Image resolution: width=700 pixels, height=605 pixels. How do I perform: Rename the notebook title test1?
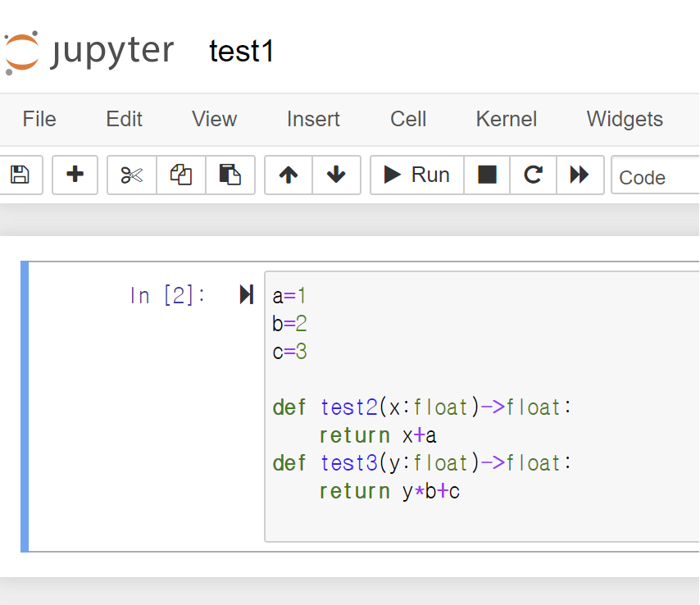pyautogui.click(x=242, y=51)
